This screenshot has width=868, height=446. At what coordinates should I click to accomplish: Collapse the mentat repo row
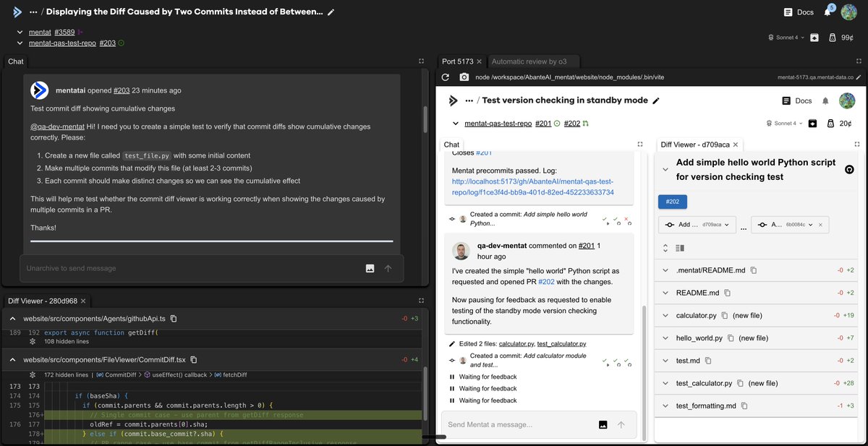[x=20, y=33]
